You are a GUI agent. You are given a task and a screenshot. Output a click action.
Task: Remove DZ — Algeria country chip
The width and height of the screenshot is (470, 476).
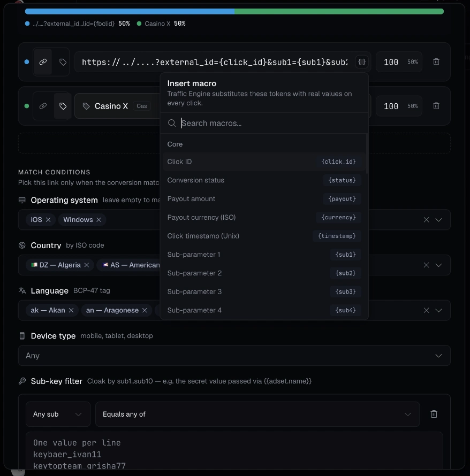(x=86, y=265)
